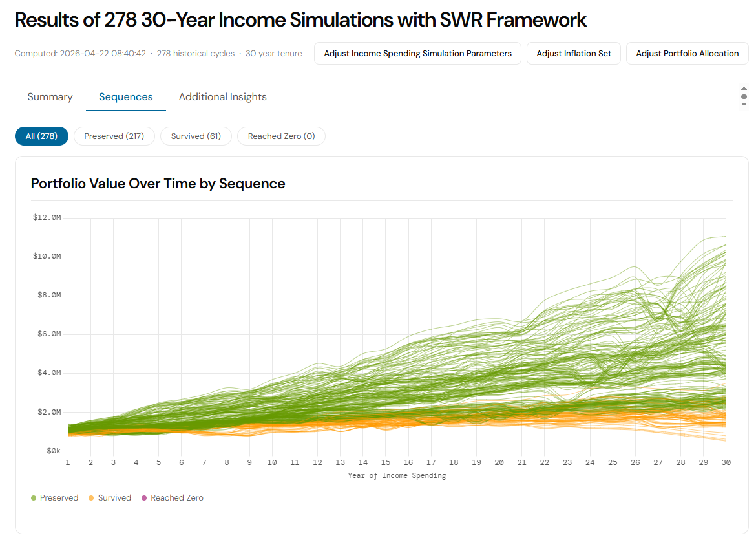Click year 30 on chart x-axis

click(726, 463)
